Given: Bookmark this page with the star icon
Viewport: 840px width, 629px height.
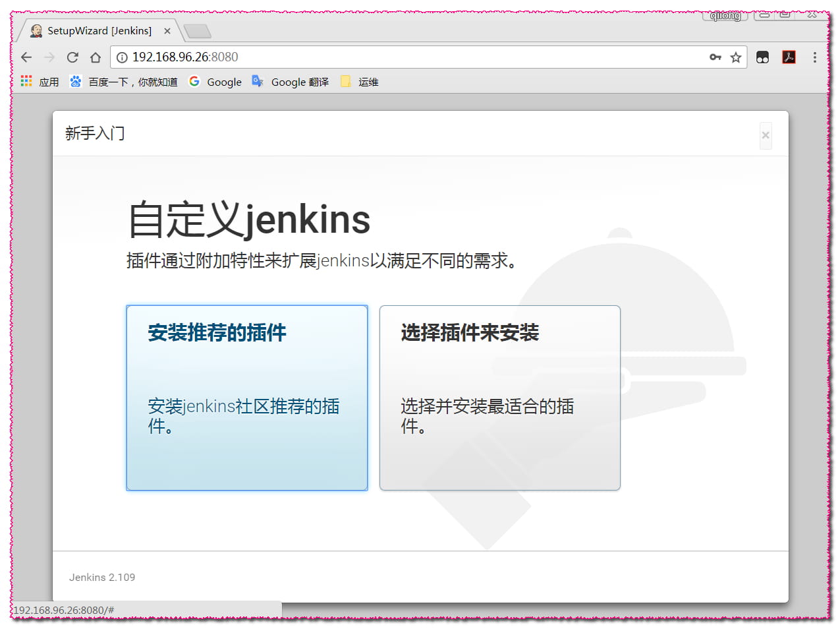Looking at the screenshot, I should (x=736, y=57).
